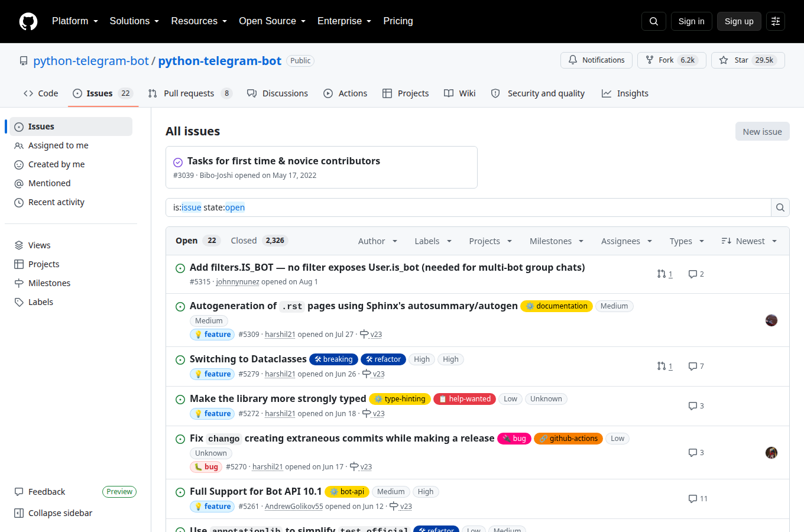Expand the Resources menu
This screenshot has height=532, width=804.
coord(199,21)
